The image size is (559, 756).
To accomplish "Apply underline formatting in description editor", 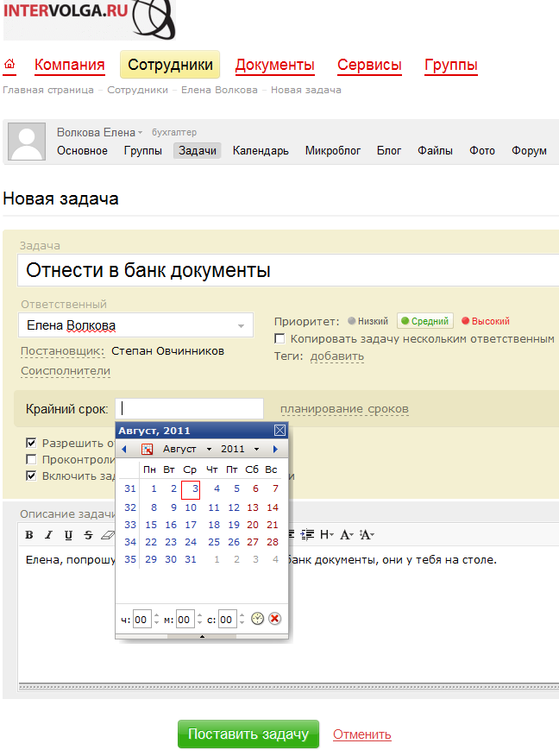I will pyautogui.click(x=68, y=535).
